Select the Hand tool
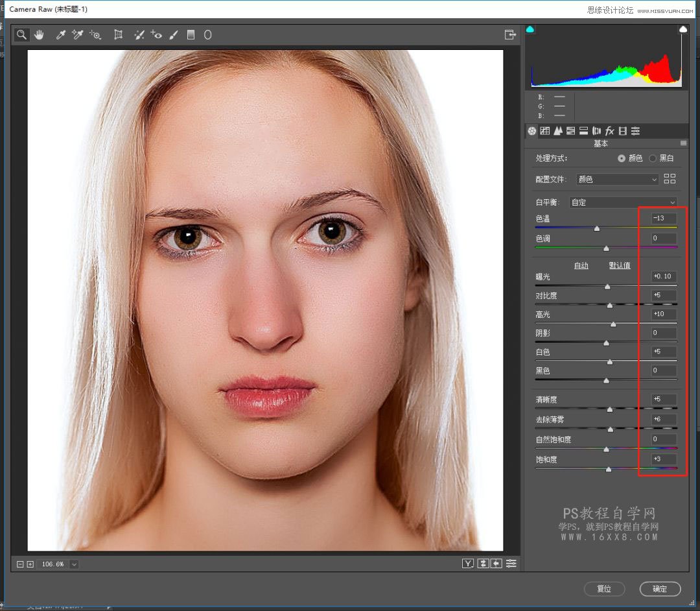The image size is (700, 611). pyautogui.click(x=39, y=35)
